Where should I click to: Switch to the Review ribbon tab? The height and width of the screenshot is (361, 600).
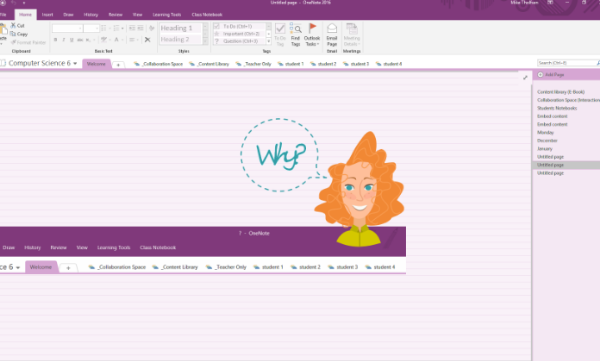click(115, 15)
